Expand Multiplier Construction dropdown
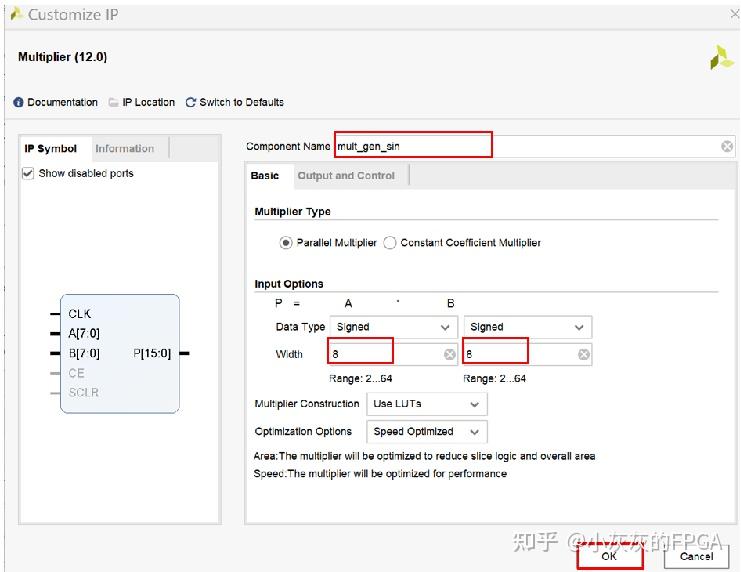741x572 pixels. point(426,404)
